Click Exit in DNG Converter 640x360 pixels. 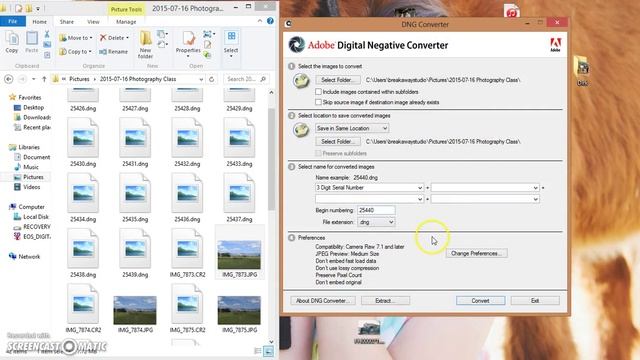coord(535,301)
